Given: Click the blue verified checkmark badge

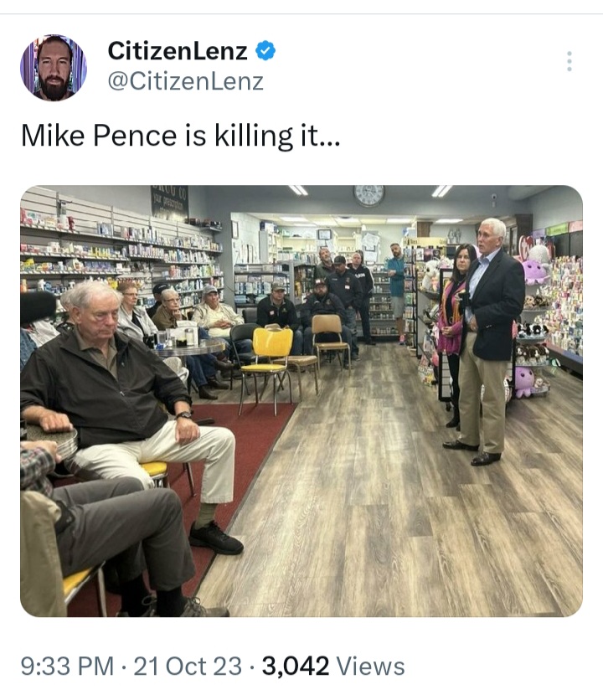Looking at the screenshot, I should pyautogui.click(x=265, y=50).
